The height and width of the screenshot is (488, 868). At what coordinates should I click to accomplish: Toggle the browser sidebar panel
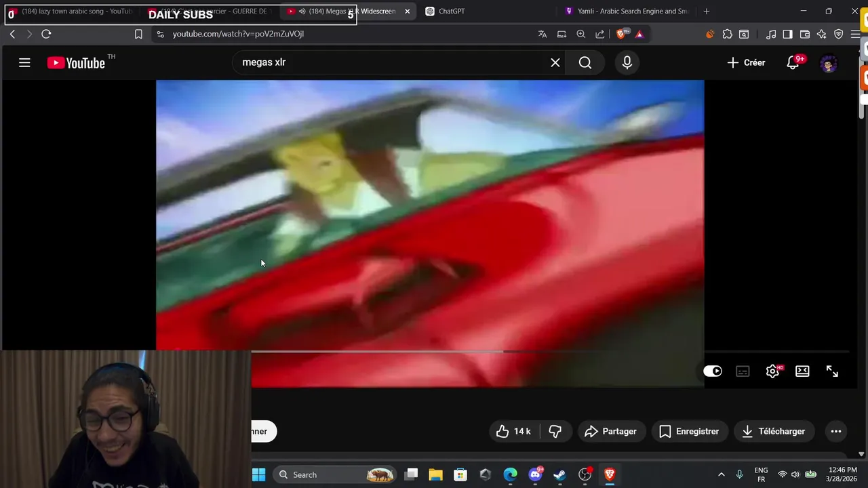pos(787,34)
